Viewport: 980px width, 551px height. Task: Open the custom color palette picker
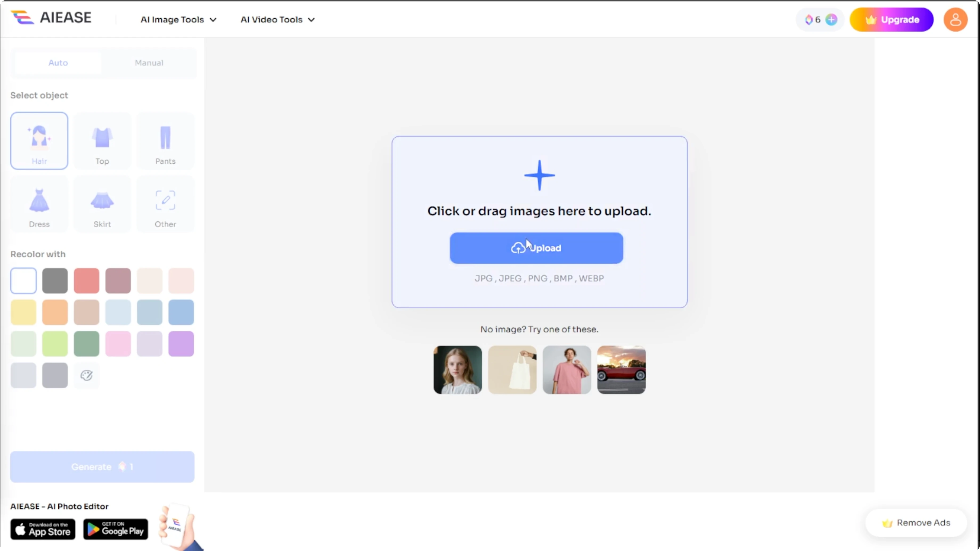86,375
